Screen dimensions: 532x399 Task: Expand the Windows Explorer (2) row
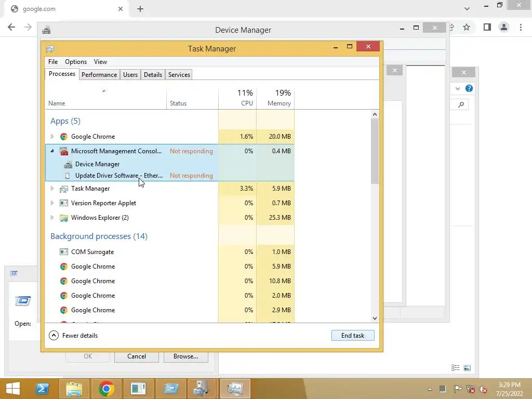click(52, 218)
